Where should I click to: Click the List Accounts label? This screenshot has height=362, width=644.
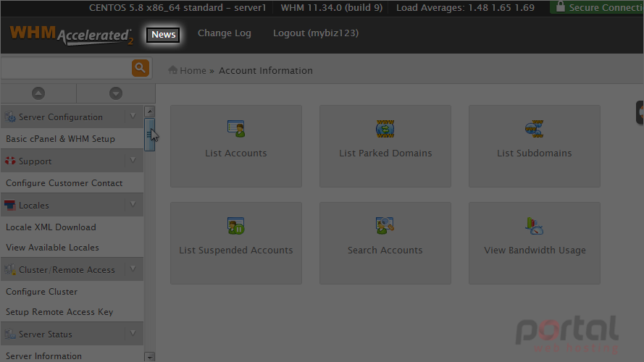[x=236, y=153]
